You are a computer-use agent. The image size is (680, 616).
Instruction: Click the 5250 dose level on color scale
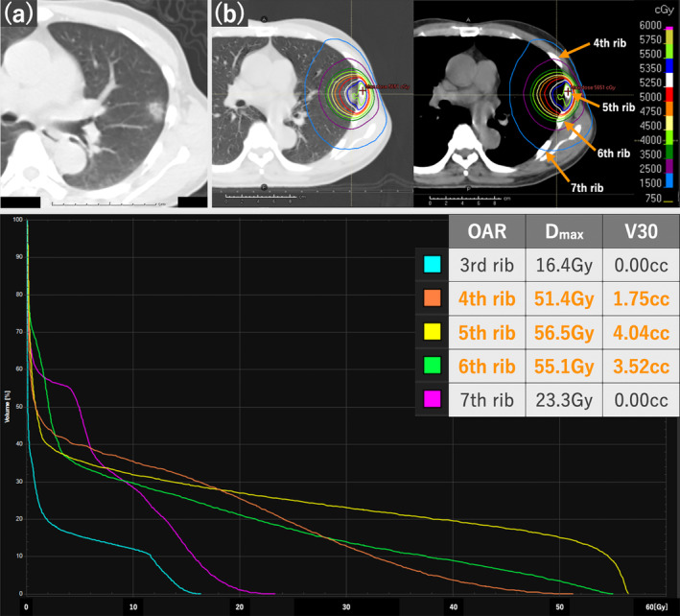[650, 83]
